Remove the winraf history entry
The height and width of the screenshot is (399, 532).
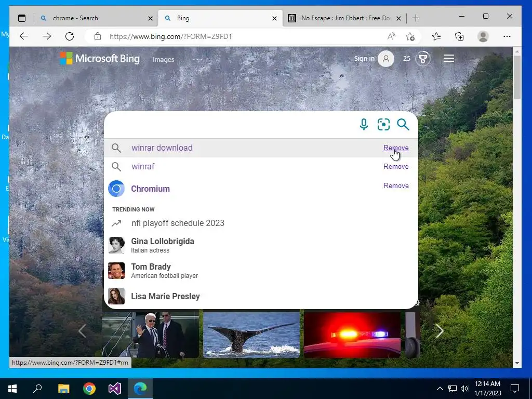pyautogui.click(x=396, y=166)
